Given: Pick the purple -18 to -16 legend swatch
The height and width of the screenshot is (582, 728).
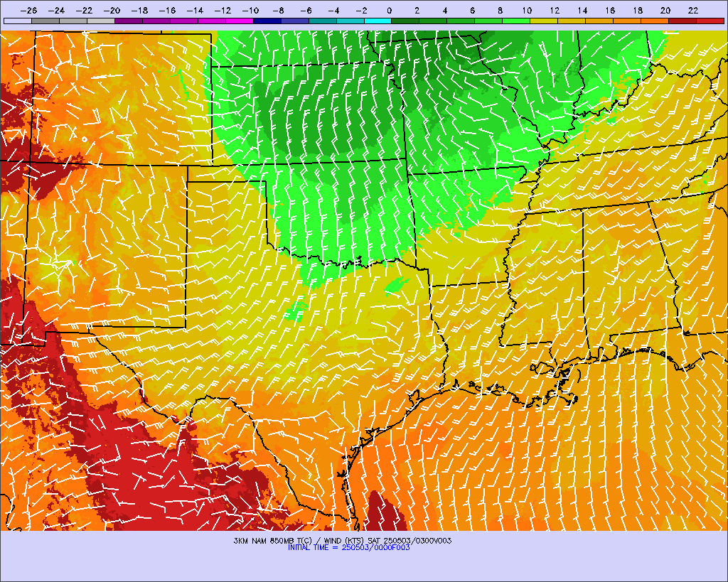Looking at the screenshot, I should tap(156, 21).
